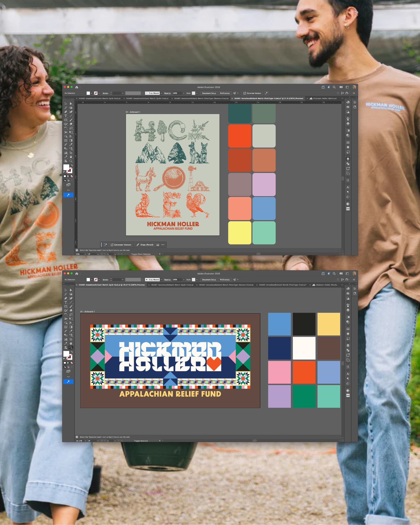Open the 25% zoom level dropdown in upper window

pyautogui.click(x=86, y=254)
